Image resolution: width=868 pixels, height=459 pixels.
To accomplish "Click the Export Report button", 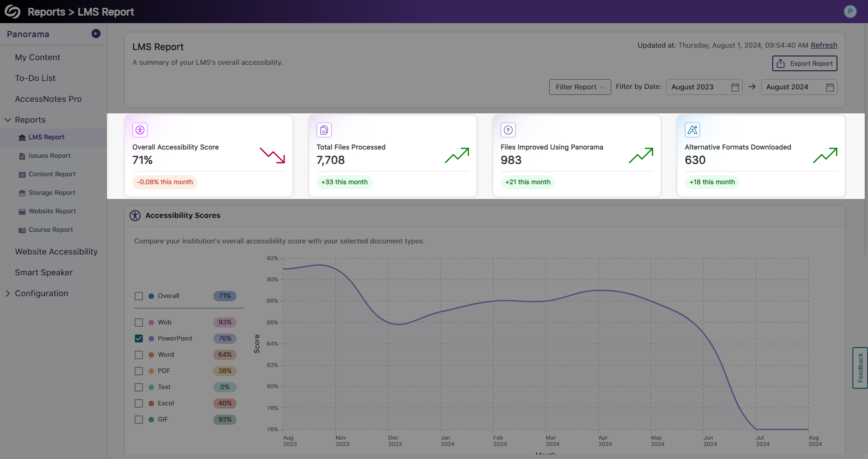I will 804,63.
